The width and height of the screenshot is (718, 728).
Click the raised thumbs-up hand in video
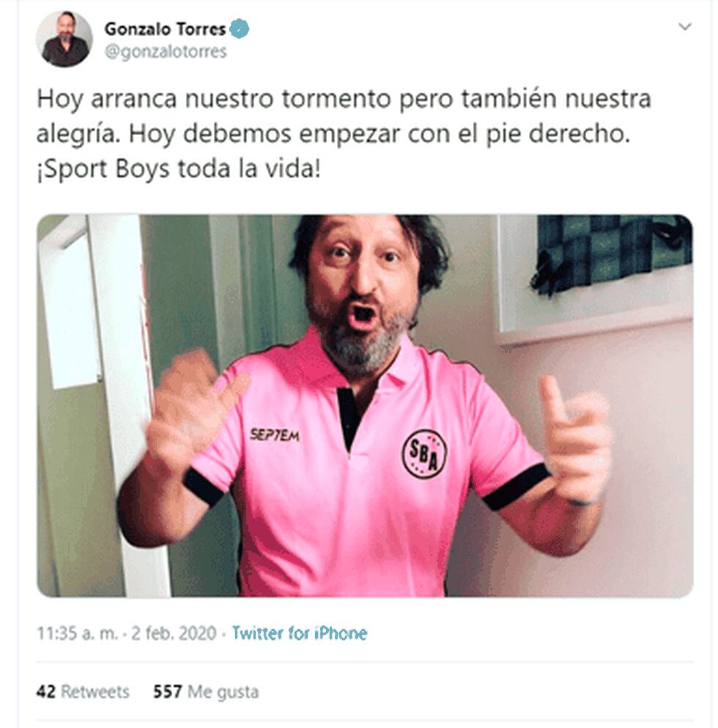click(572, 441)
